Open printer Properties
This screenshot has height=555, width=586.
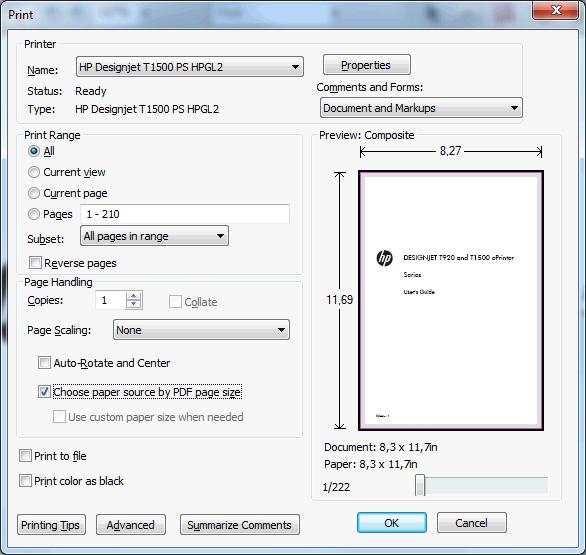[367, 65]
